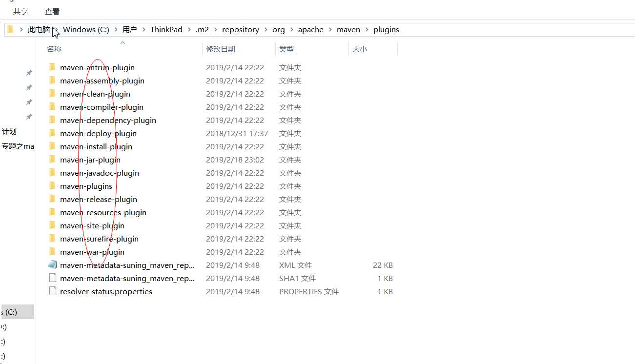Expand chevron after repository breadcrumb
This screenshot has height=364, width=635.
click(x=266, y=30)
